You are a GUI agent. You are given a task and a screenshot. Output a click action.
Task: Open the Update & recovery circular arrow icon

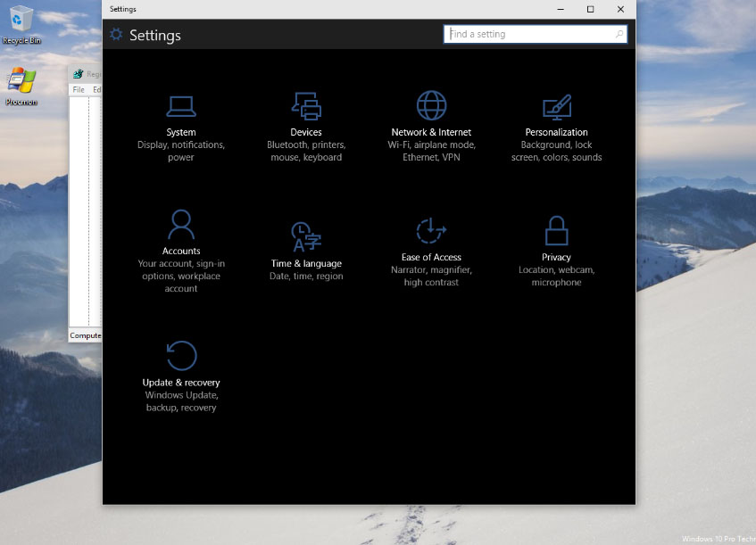181,356
